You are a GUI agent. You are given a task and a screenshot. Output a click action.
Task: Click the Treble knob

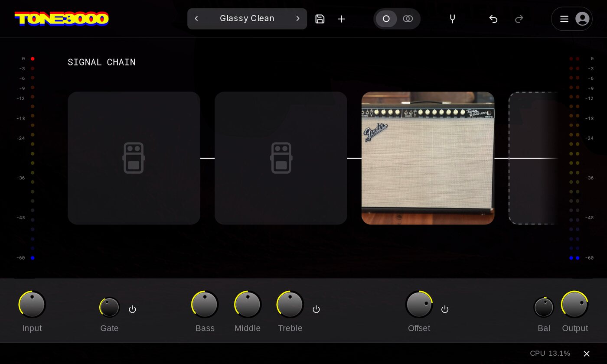(x=290, y=304)
